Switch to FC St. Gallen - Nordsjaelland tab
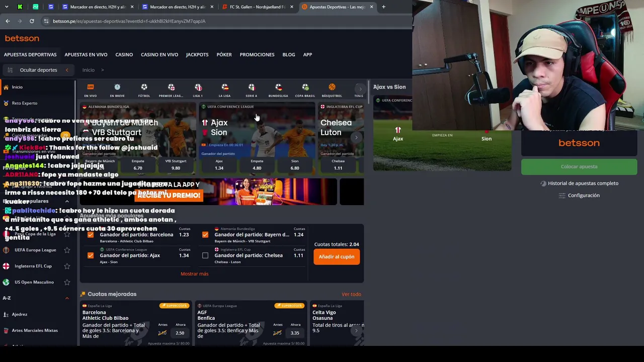 click(257, 7)
